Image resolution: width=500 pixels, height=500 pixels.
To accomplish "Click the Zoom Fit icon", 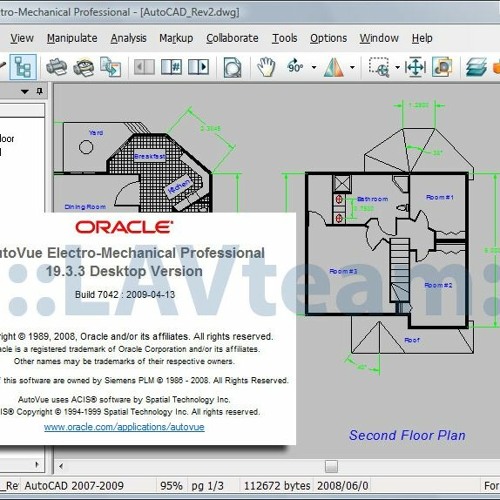I will tap(415, 67).
